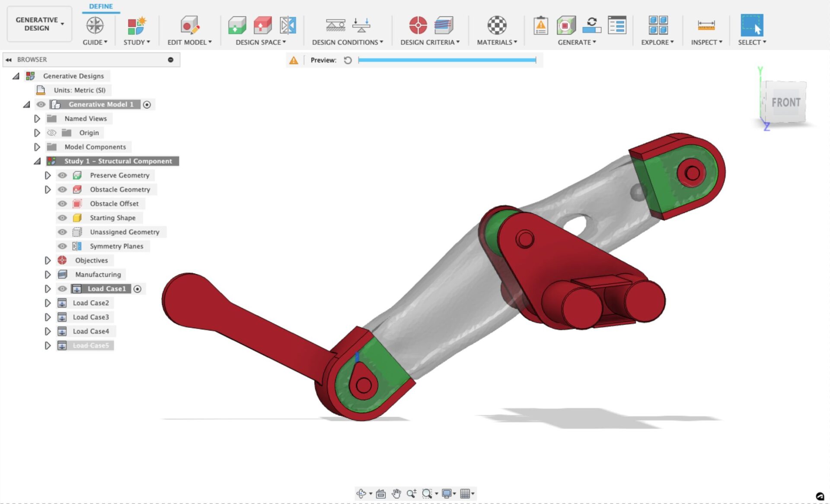Click the Structural Constraints icon
Image resolution: width=830 pixels, height=504 pixels.
335,26
